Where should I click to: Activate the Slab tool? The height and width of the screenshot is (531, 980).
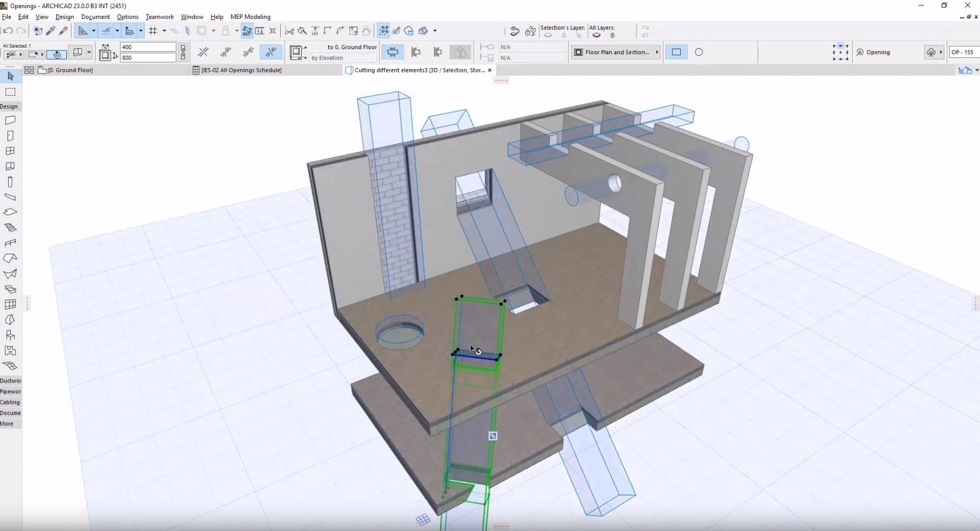pyautogui.click(x=10, y=212)
